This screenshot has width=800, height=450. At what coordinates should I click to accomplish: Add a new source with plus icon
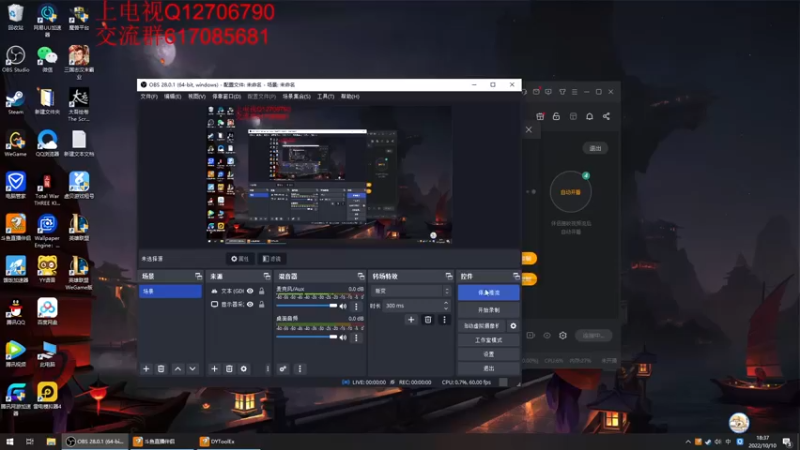pos(214,368)
